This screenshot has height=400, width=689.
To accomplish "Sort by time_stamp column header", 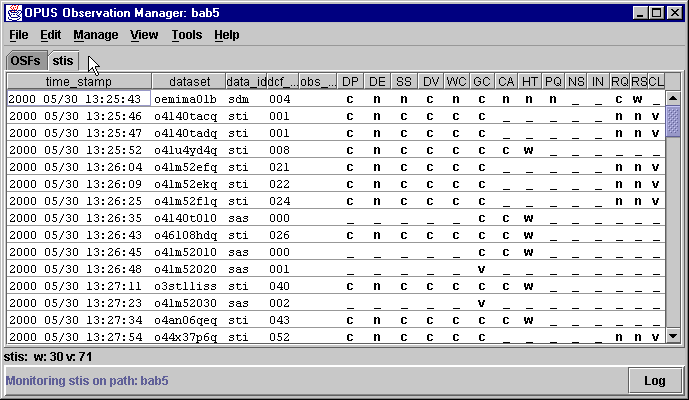I will pos(78,81).
